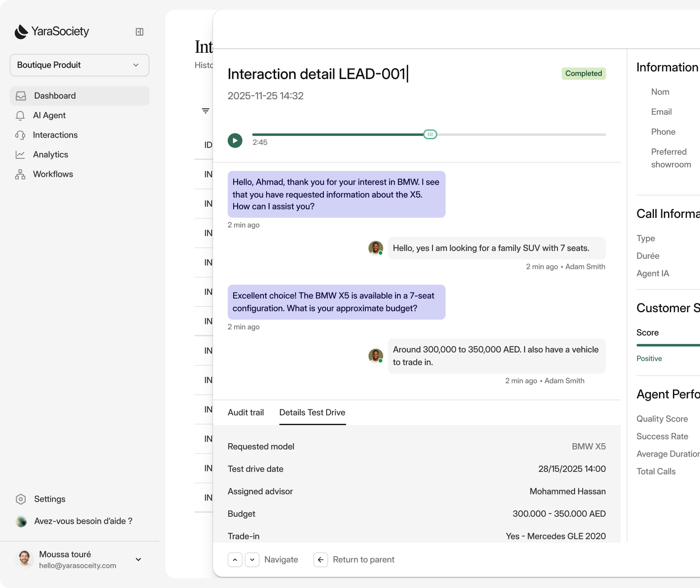Click Moussa touré profile picture
Screen dimensions: 700x588
tap(24, 559)
